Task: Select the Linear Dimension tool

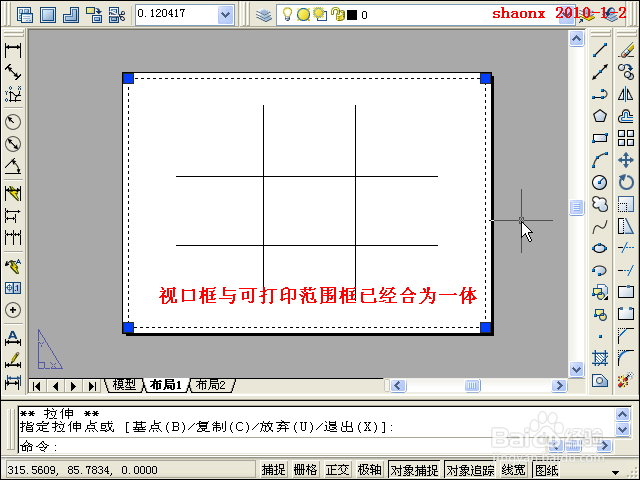Action: pyautogui.click(x=13, y=50)
